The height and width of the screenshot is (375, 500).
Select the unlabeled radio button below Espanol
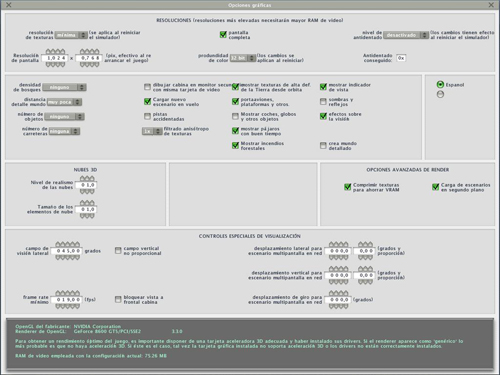(x=440, y=94)
